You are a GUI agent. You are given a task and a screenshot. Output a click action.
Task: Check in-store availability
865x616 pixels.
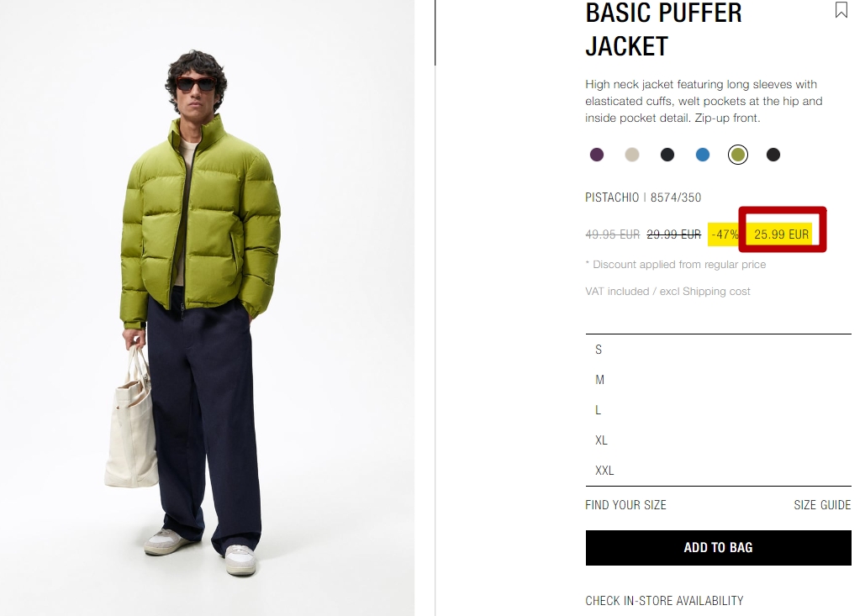click(664, 601)
